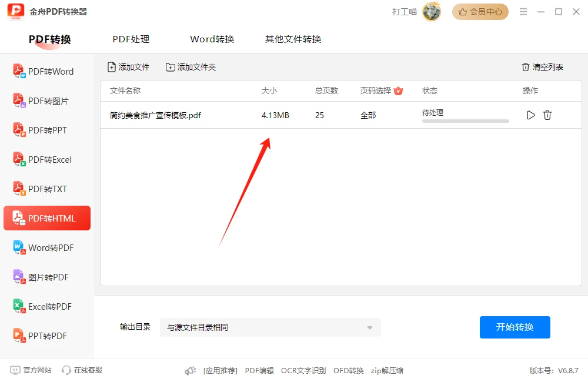The width and height of the screenshot is (588, 382).
Task: Click version label 版本号：V6.8.7
Action: (554, 371)
